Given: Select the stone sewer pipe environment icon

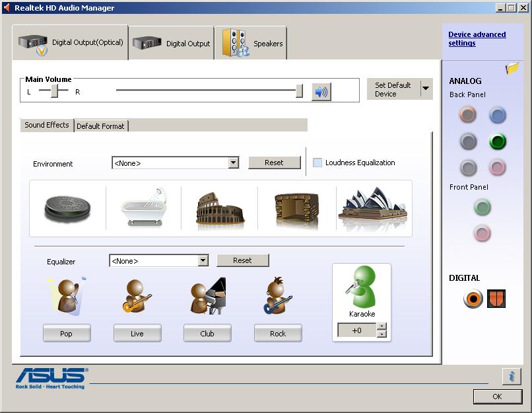Looking at the screenshot, I should (67, 209).
